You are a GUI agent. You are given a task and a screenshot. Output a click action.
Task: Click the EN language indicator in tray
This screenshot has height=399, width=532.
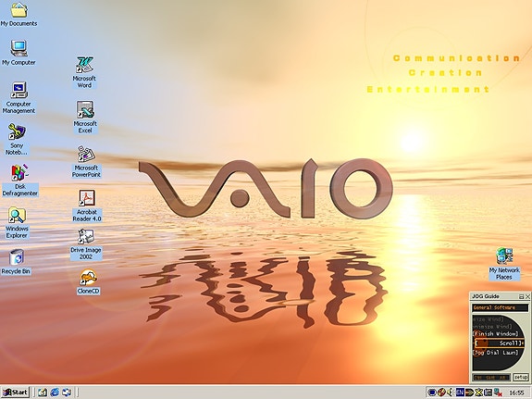click(460, 393)
